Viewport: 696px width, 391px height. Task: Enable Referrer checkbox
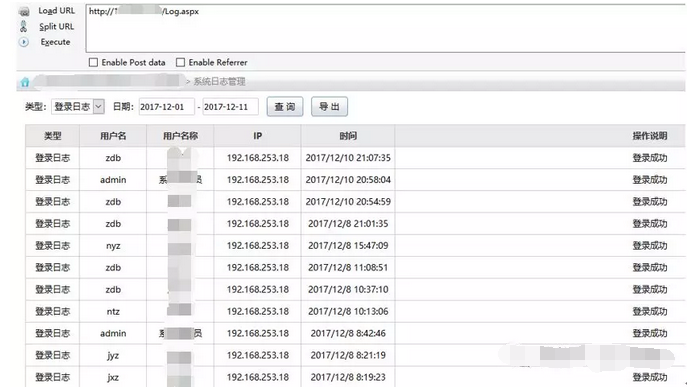point(180,63)
